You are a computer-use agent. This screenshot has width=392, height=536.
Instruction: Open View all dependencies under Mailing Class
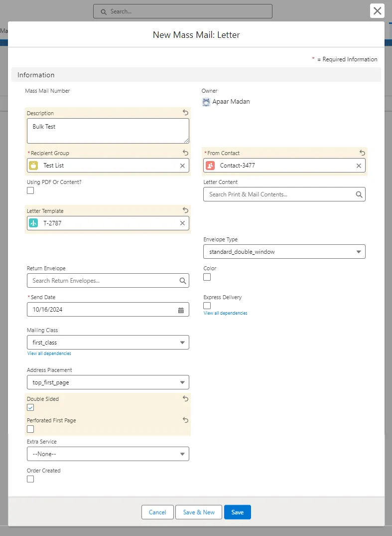point(49,354)
